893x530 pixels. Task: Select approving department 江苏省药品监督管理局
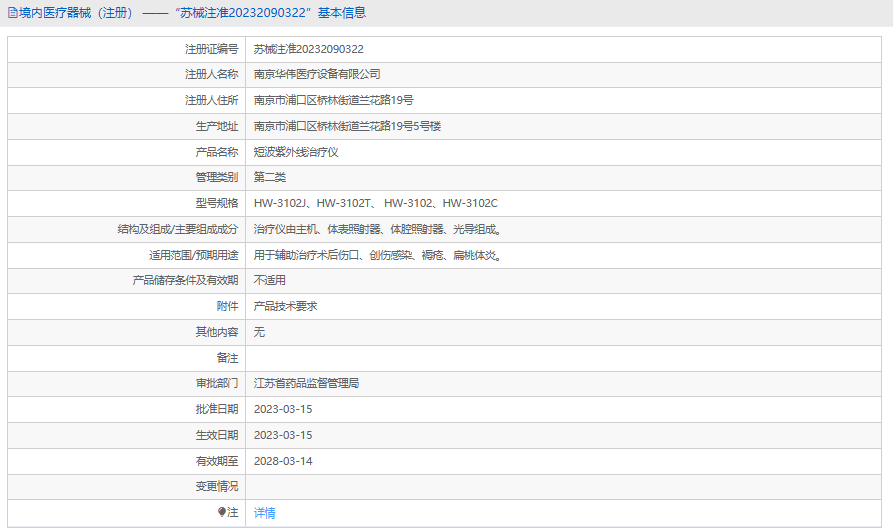pos(306,383)
